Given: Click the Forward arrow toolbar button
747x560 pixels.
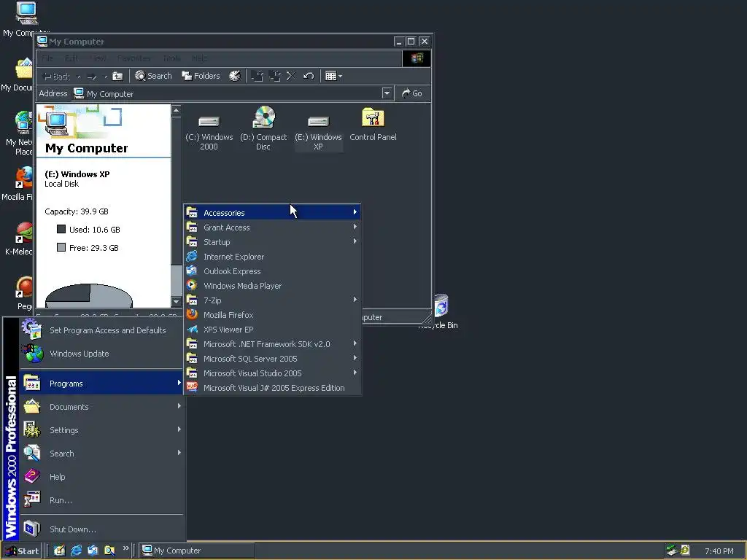Looking at the screenshot, I should point(92,76).
